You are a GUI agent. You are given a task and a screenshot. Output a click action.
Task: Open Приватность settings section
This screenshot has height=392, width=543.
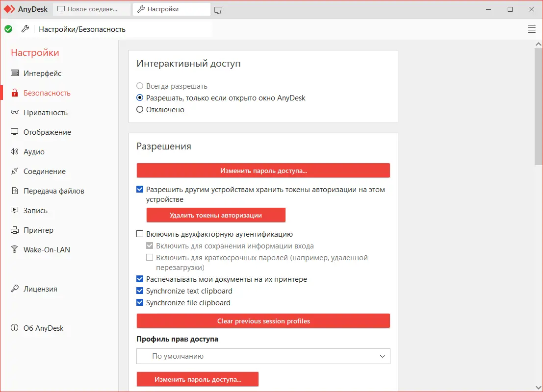click(x=45, y=112)
